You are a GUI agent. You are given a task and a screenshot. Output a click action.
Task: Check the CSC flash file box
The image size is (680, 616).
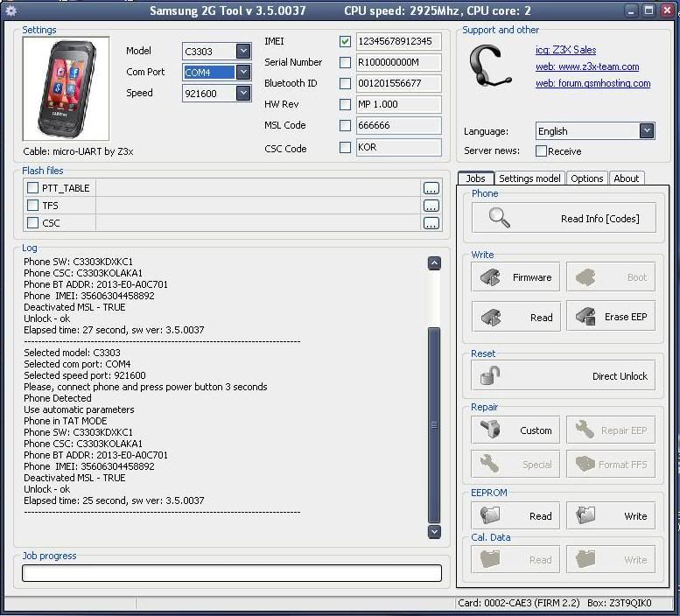[x=32, y=223]
